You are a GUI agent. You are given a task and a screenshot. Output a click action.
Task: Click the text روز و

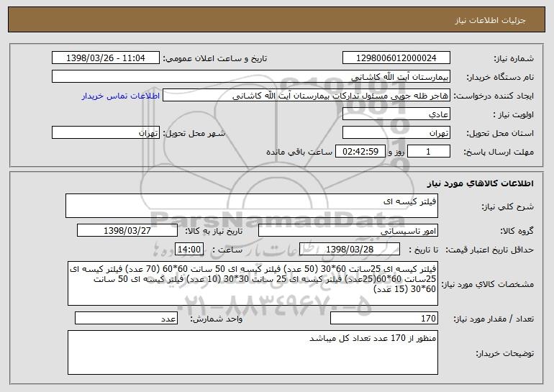[396, 152]
